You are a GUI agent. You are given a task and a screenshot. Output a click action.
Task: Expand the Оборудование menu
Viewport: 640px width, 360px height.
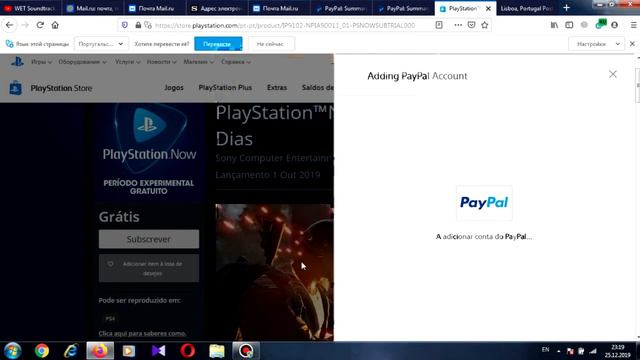[82, 62]
